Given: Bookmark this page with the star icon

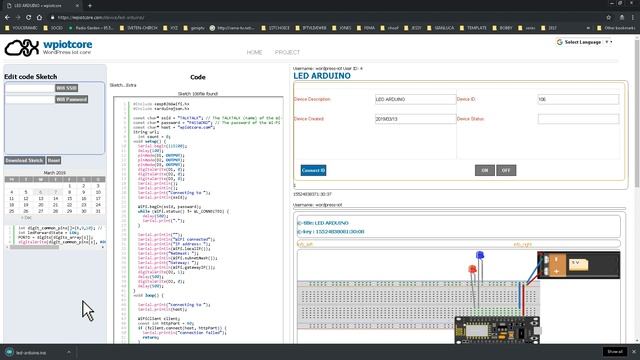Looking at the screenshot, I should pos(609,18).
